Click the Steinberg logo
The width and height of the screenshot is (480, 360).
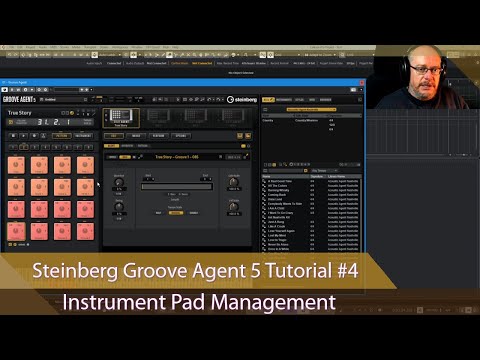[x=242, y=99]
